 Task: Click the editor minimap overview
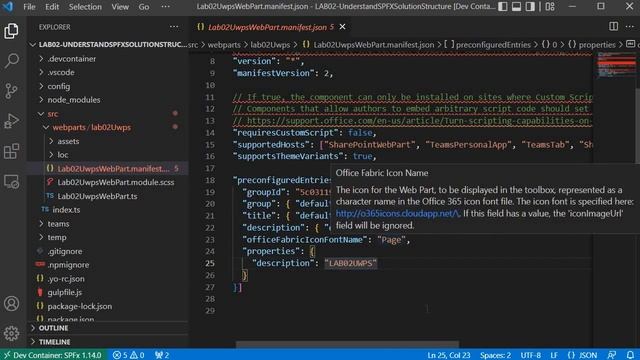(616, 65)
